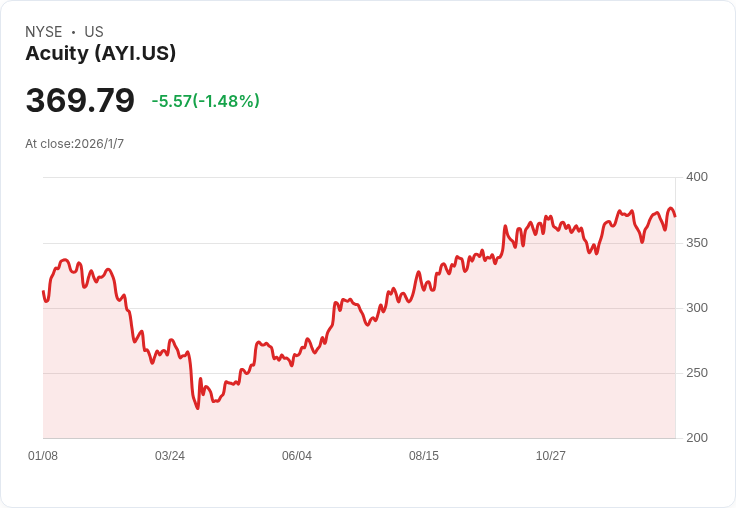Viewport: 736px width, 508px height.
Task: Click the lowest dip of the price line
Action: point(197,408)
